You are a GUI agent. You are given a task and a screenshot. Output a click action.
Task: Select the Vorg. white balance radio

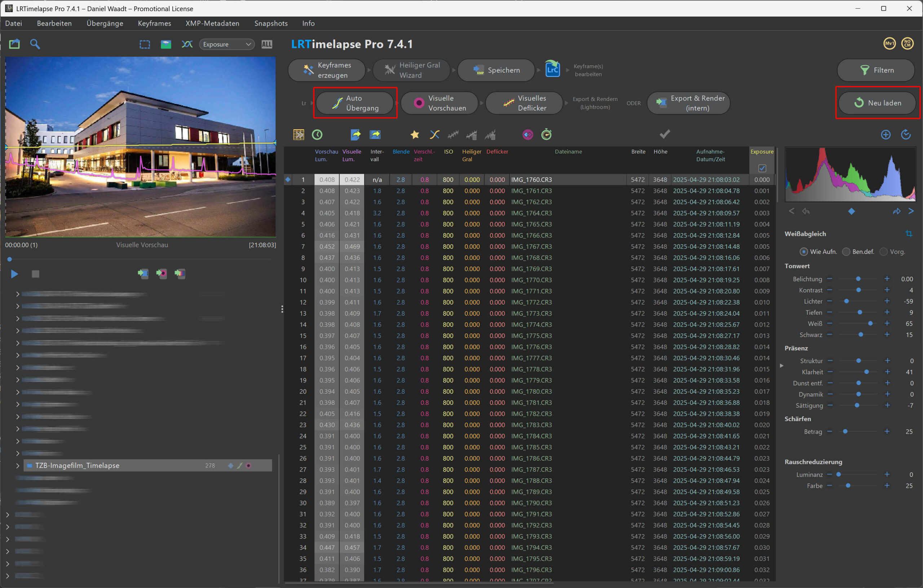click(883, 252)
